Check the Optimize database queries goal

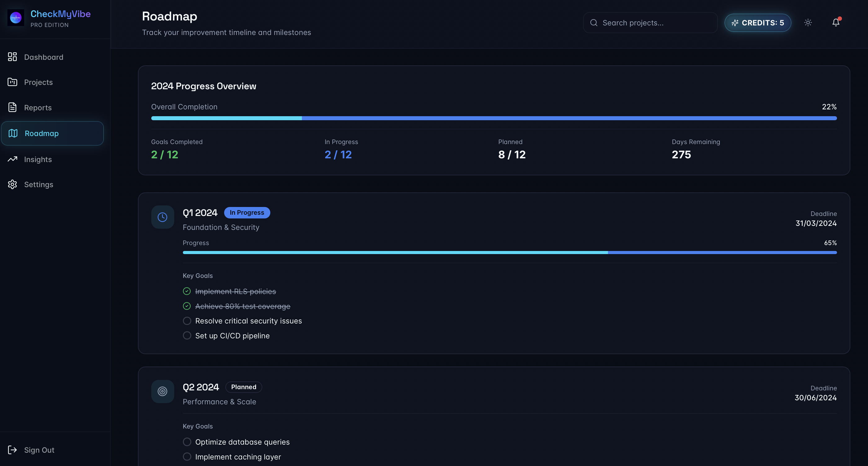point(187,442)
